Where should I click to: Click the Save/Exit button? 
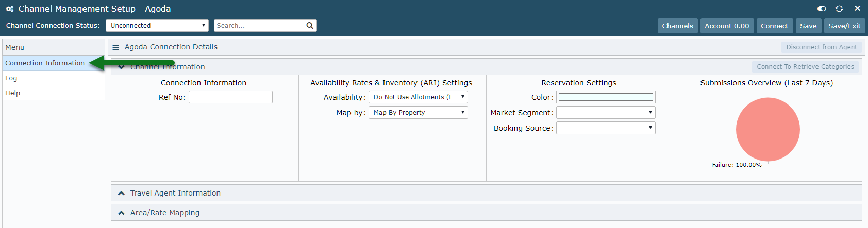(844, 26)
